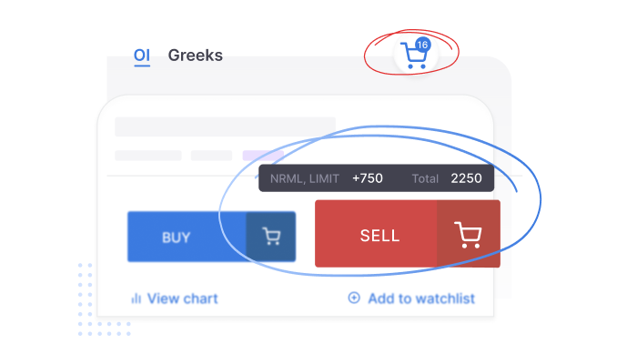Click the +750 quantity in tooltip
This screenshot has width=637, height=364.
point(368,178)
